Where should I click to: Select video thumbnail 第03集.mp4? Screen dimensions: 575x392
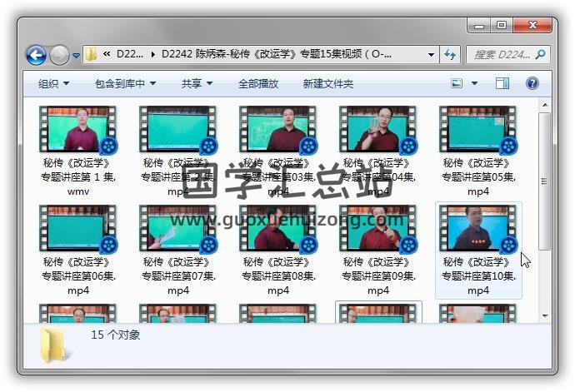pos(278,129)
